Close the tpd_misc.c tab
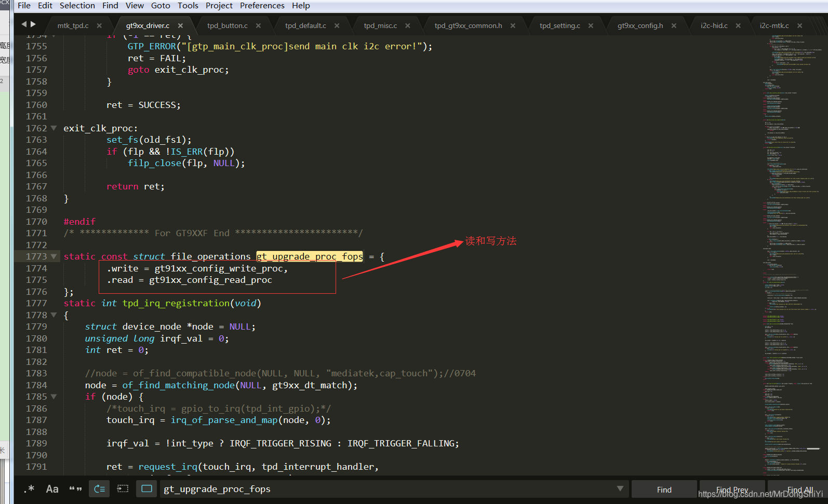 (x=408, y=25)
